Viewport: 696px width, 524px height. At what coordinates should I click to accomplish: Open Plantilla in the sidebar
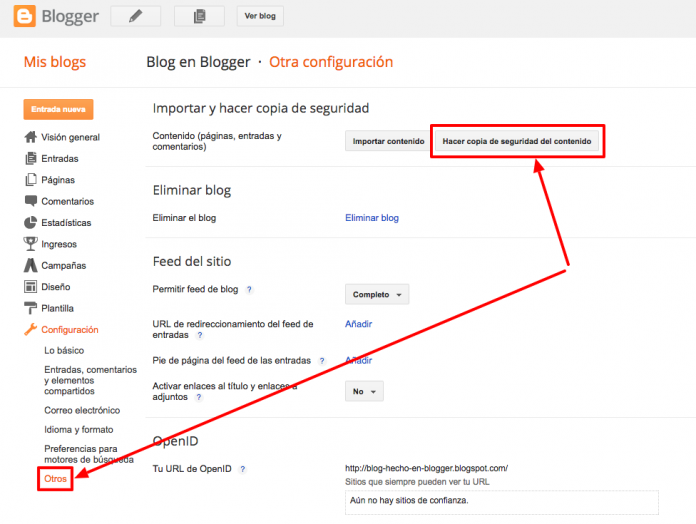[x=57, y=308]
